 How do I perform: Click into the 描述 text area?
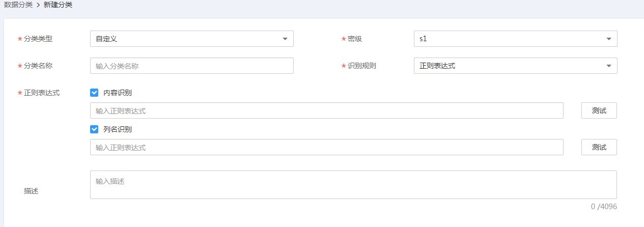pyautogui.click(x=353, y=185)
